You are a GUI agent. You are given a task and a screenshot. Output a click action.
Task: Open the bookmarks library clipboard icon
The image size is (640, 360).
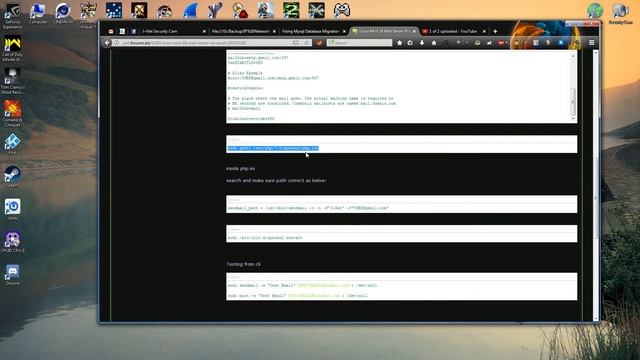(410, 42)
